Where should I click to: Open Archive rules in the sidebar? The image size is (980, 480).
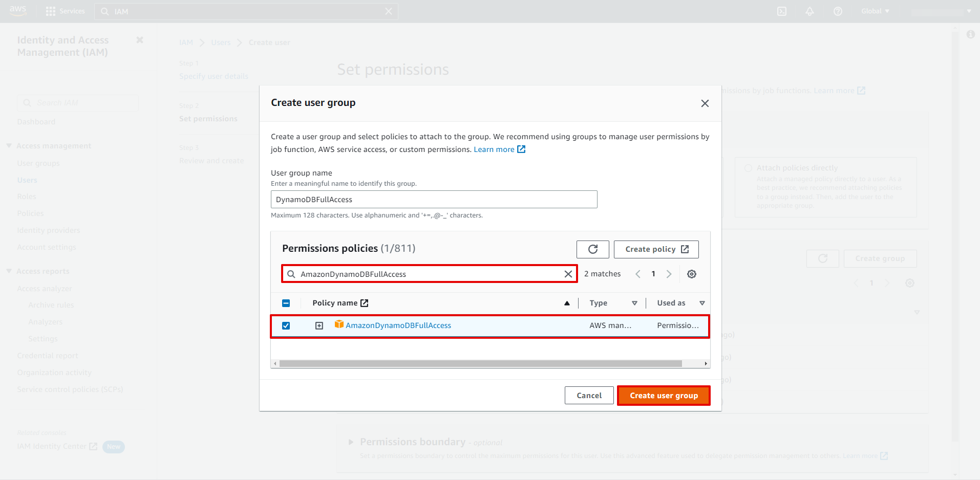tap(51, 305)
